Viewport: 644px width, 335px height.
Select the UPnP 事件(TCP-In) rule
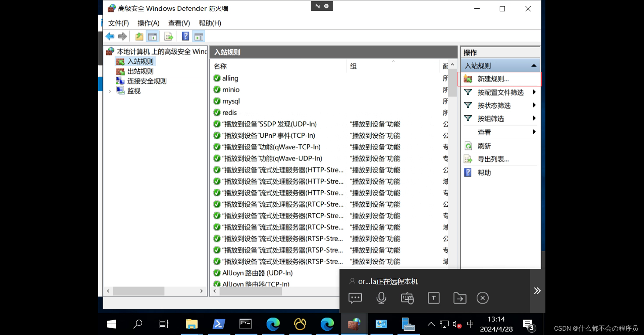(x=268, y=135)
